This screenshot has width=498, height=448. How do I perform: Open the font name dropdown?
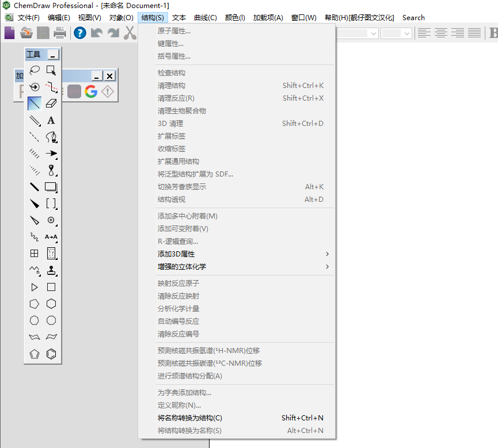(374, 33)
